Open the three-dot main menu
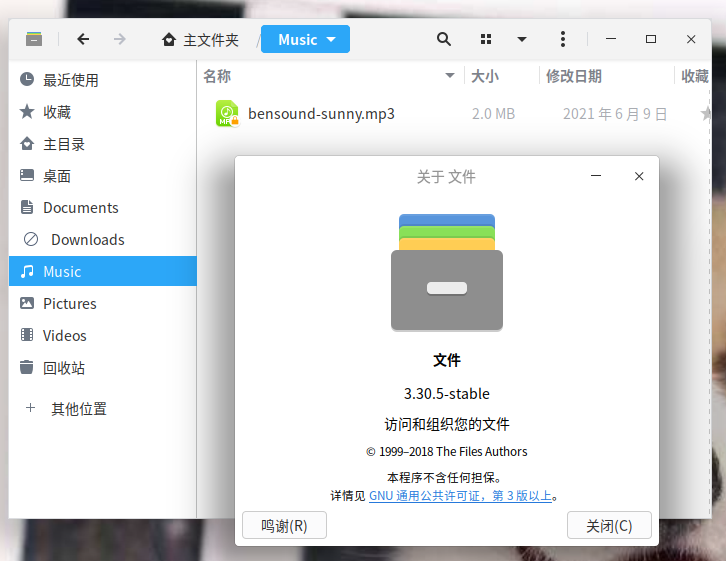The image size is (726, 561). [563, 39]
